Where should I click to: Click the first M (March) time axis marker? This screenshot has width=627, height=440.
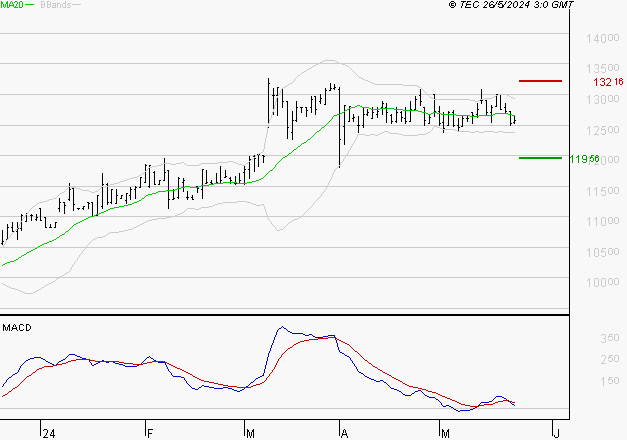pos(250,434)
